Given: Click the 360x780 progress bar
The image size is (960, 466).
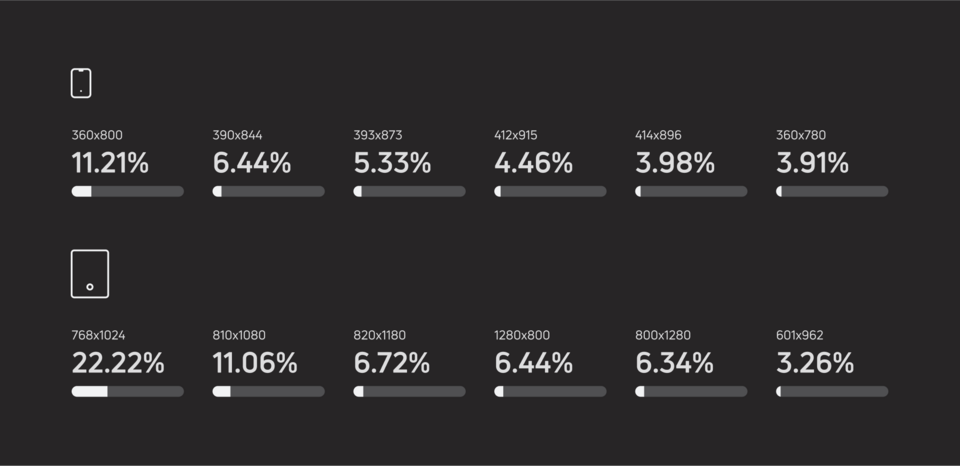Looking at the screenshot, I should pos(832,191).
